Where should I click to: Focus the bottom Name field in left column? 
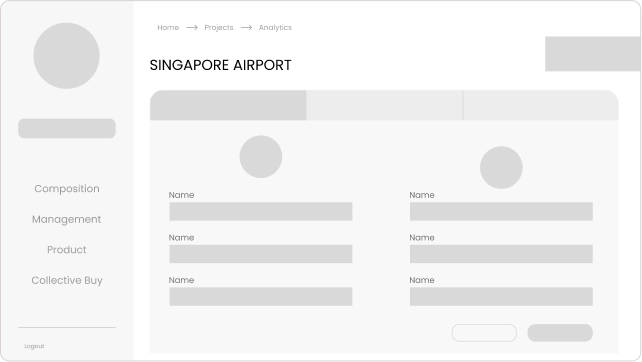(261, 296)
